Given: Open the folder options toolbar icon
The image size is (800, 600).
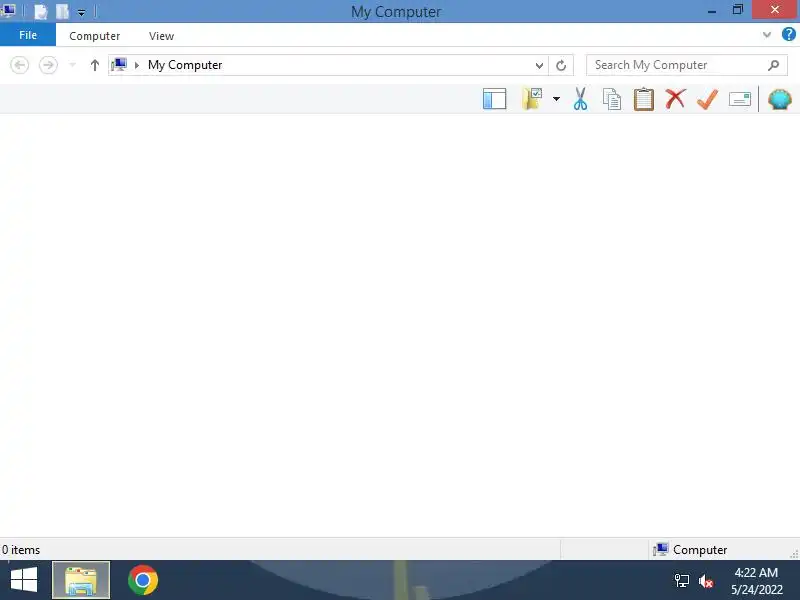Looking at the screenshot, I should tap(532, 99).
